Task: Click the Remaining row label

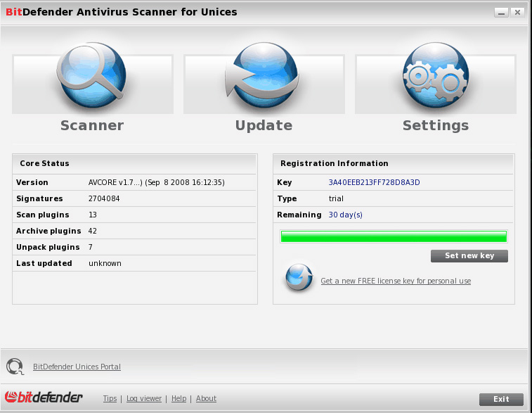Action: tap(299, 215)
